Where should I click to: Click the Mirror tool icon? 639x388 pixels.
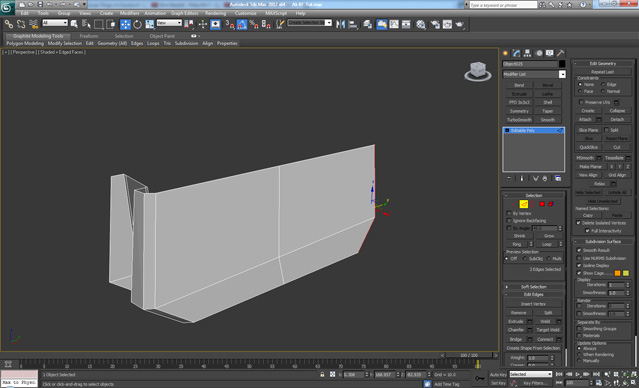[x=340, y=24]
